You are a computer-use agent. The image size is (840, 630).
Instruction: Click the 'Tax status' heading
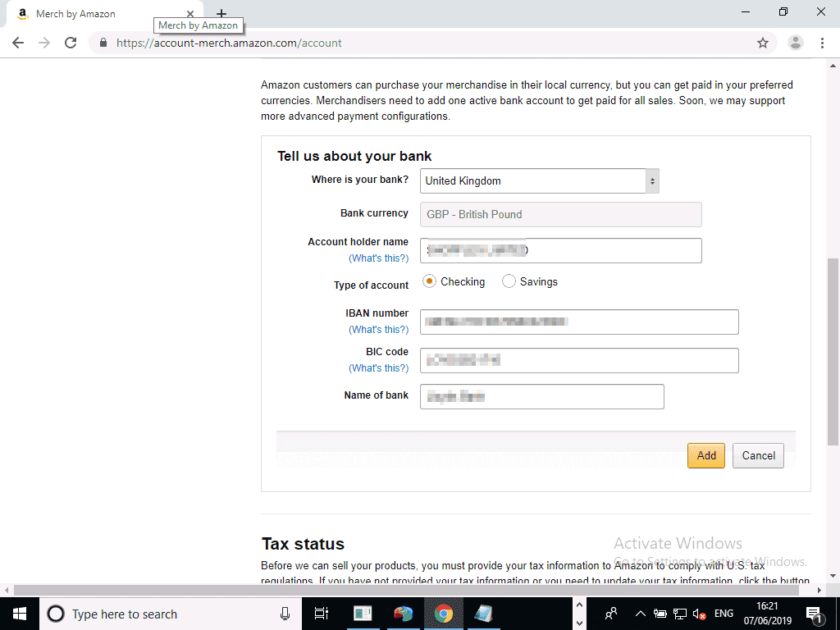pos(303,544)
